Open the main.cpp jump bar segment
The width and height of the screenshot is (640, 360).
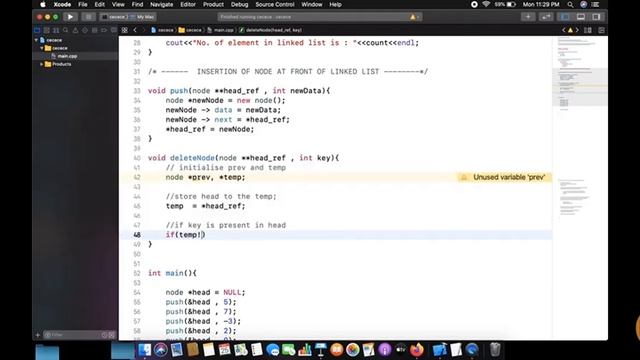coord(220,30)
